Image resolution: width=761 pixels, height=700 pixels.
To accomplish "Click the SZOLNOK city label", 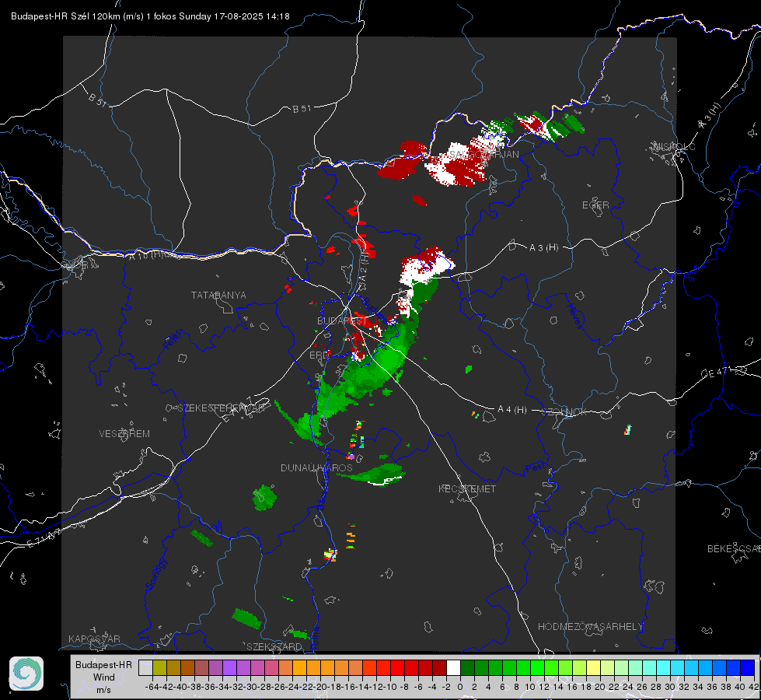I will (564, 412).
